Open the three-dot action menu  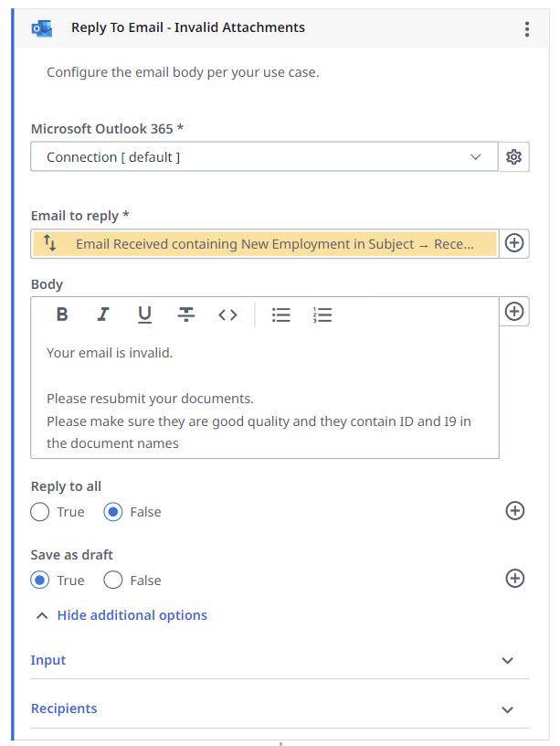(x=527, y=29)
